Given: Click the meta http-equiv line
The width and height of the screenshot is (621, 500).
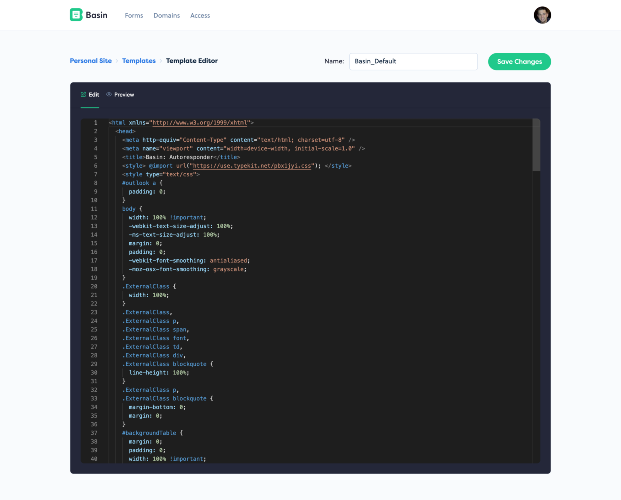Looking at the screenshot, I should click(238, 140).
